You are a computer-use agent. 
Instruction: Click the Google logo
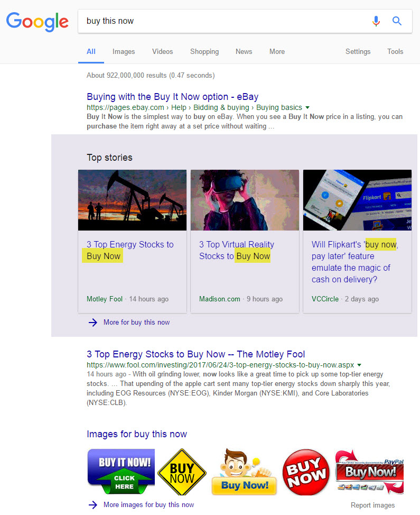coord(38,22)
